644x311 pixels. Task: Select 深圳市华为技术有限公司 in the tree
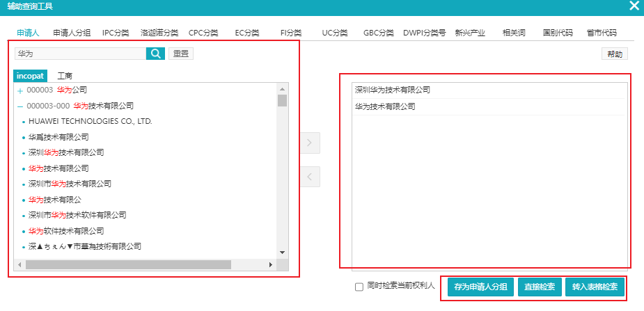(x=70, y=184)
